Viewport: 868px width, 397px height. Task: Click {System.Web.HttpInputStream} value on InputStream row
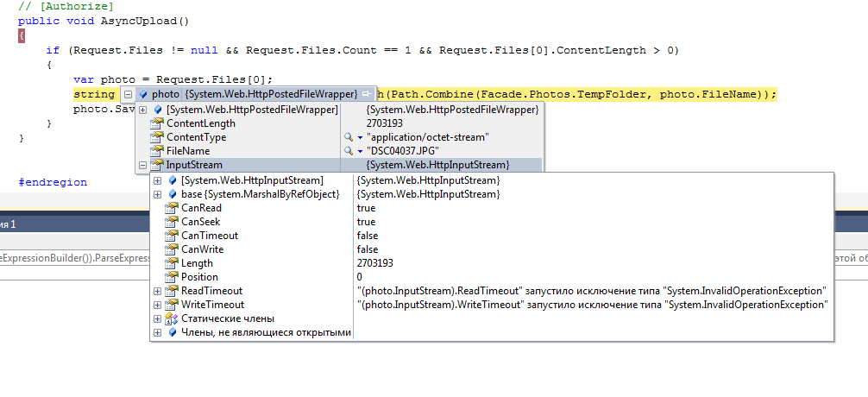tap(437, 165)
